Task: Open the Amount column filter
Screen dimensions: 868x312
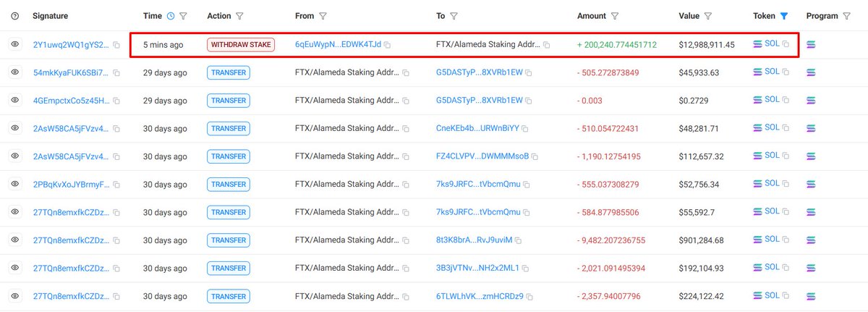Action: click(x=614, y=16)
